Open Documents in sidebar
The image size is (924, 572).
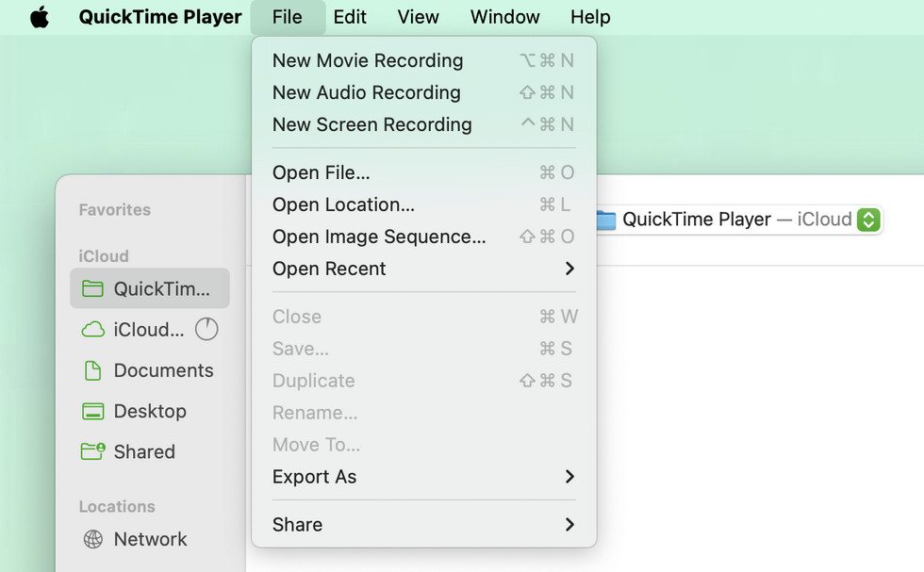pyautogui.click(x=150, y=370)
